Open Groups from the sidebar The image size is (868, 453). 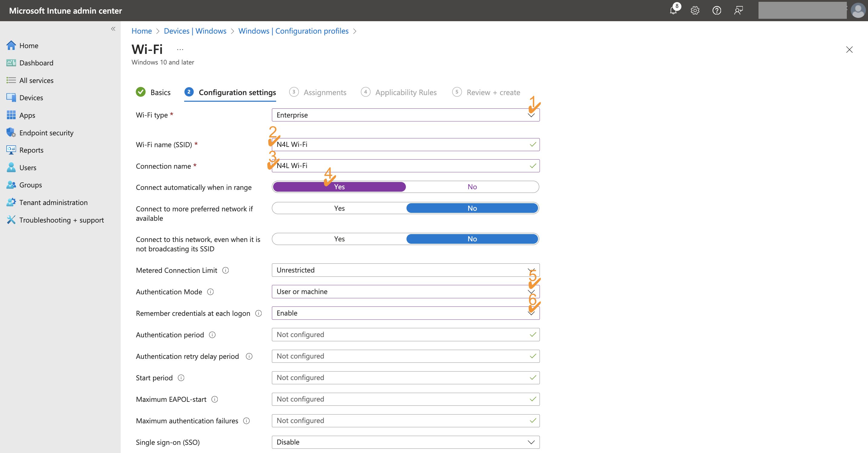pos(30,184)
